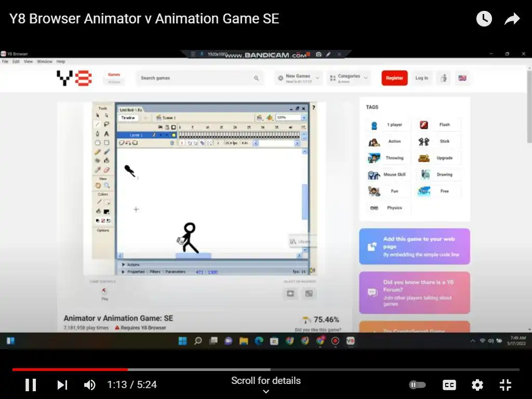Image resolution: width=532 pixels, height=399 pixels.
Task: Click the question mark help icon
Action: pos(313,108)
